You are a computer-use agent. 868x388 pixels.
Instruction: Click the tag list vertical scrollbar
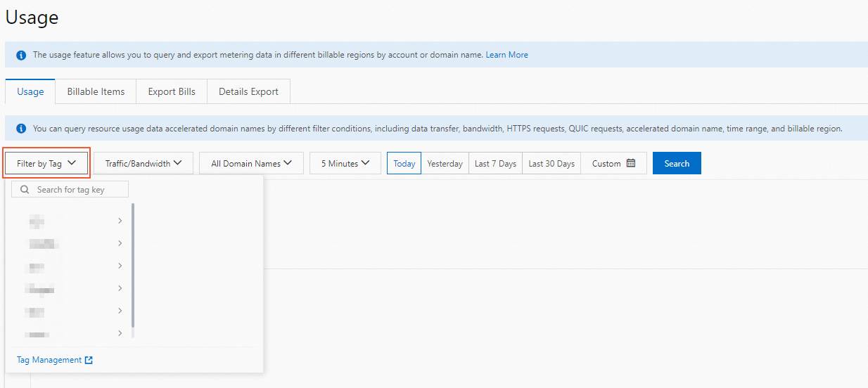click(x=133, y=266)
